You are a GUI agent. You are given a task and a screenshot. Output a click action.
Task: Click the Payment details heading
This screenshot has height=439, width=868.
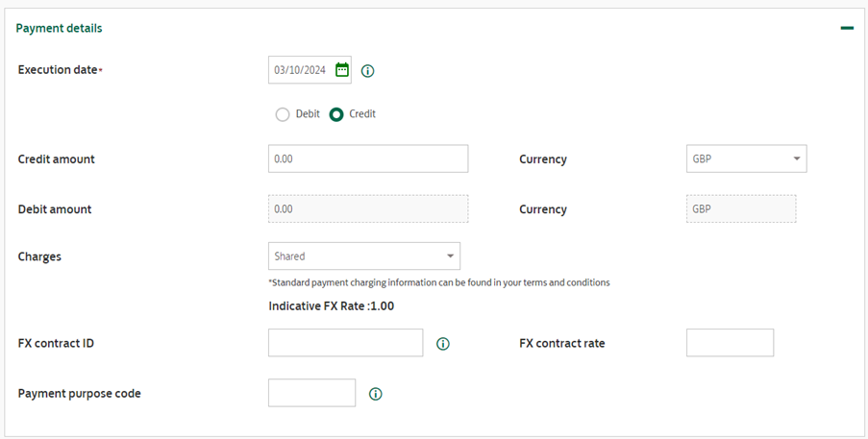(59, 28)
